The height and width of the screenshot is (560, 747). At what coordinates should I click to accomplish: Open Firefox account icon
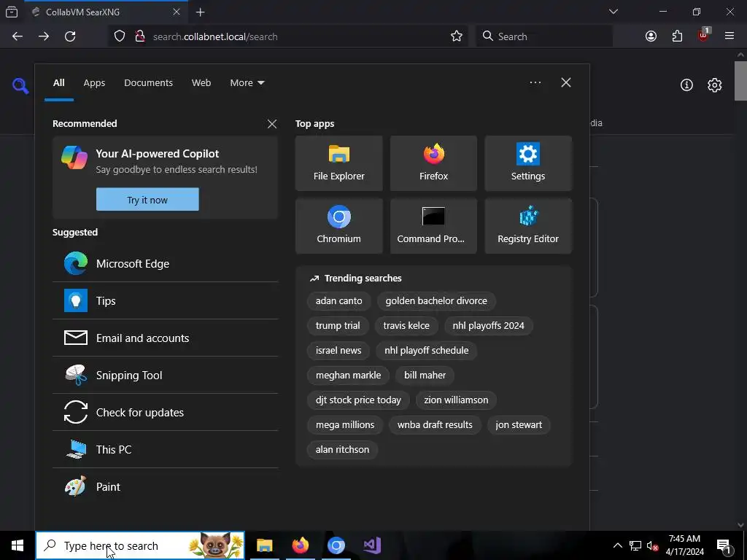click(651, 36)
